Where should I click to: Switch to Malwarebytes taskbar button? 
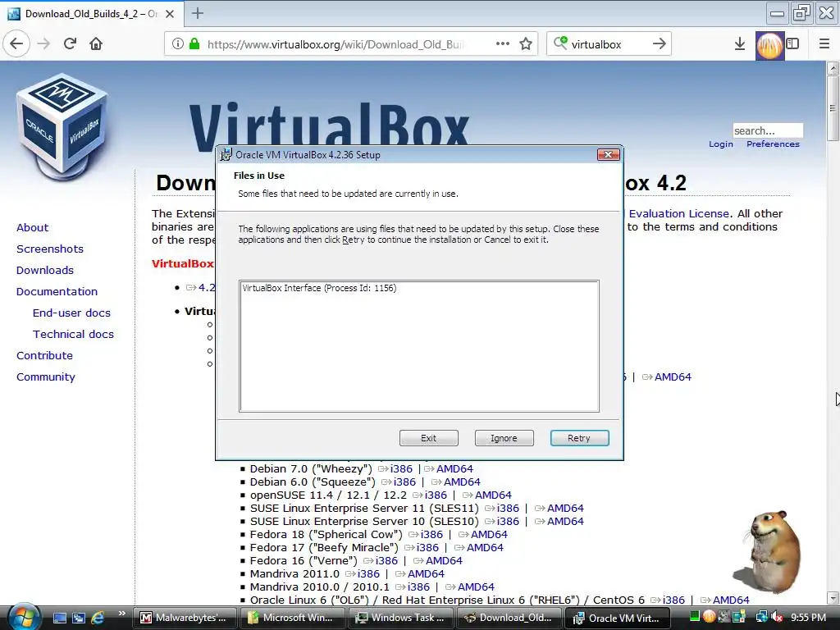(184, 618)
